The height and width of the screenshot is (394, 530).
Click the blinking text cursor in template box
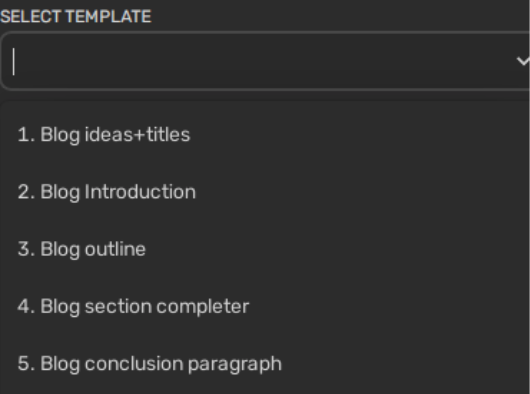[x=14, y=61]
